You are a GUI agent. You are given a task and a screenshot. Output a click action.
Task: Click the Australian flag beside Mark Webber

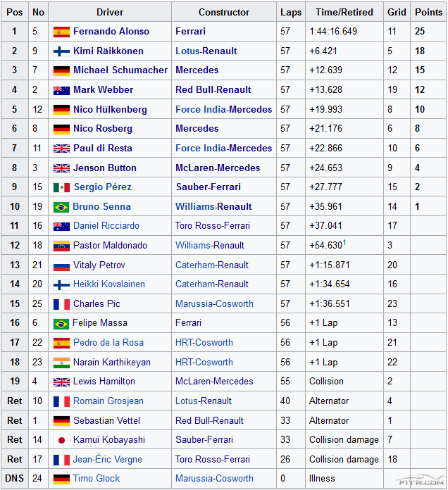[61, 90]
